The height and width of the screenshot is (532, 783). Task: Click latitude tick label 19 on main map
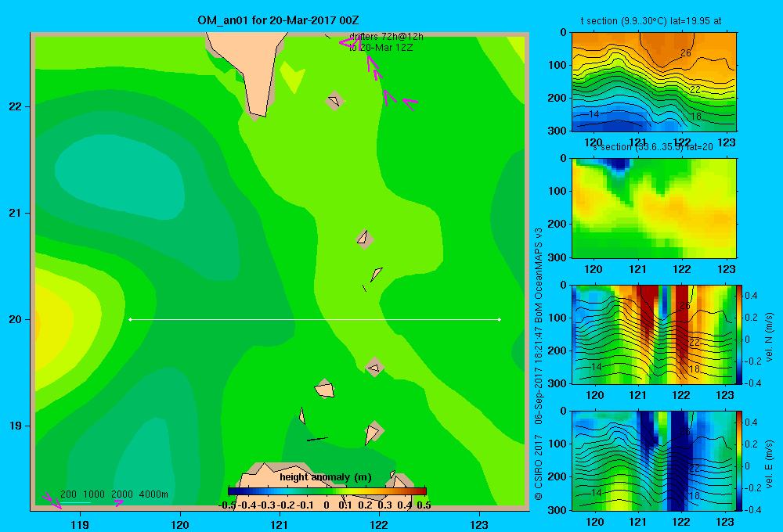click(16, 426)
